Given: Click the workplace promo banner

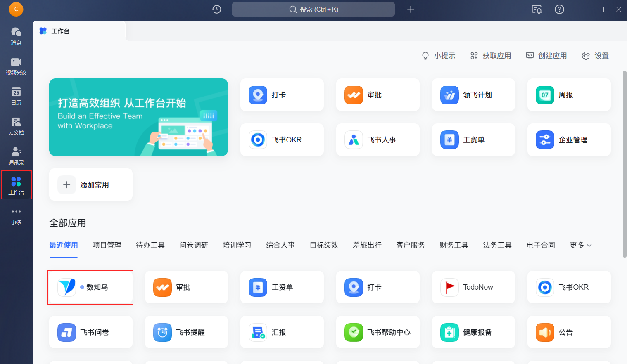Looking at the screenshot, I should pyautogui.click(x=138, y=117).
